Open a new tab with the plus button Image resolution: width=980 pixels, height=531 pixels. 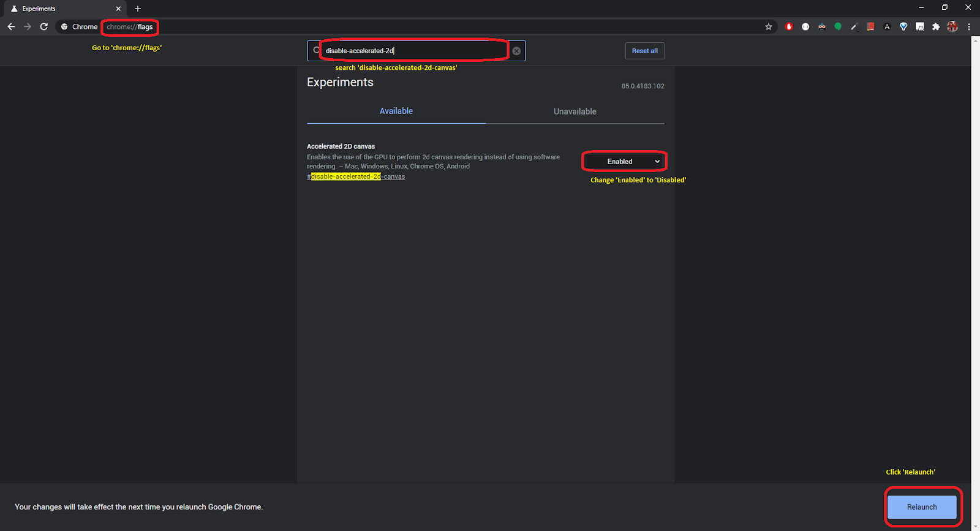coord(138,9)
